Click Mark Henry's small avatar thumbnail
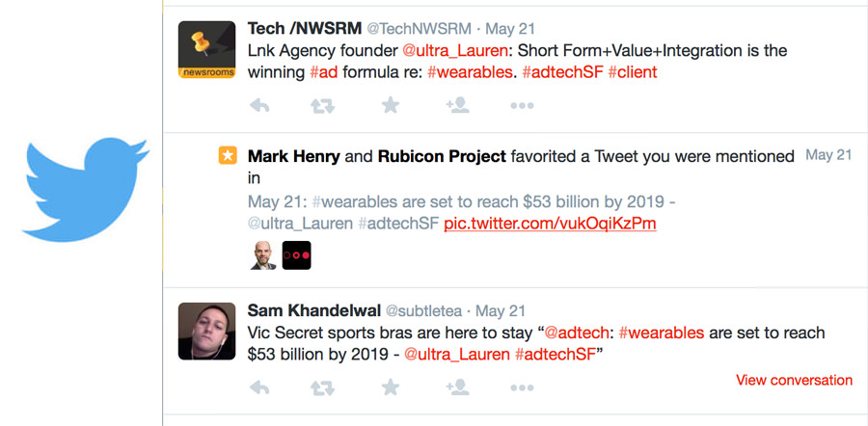868x426 pixels. (261, 255)
